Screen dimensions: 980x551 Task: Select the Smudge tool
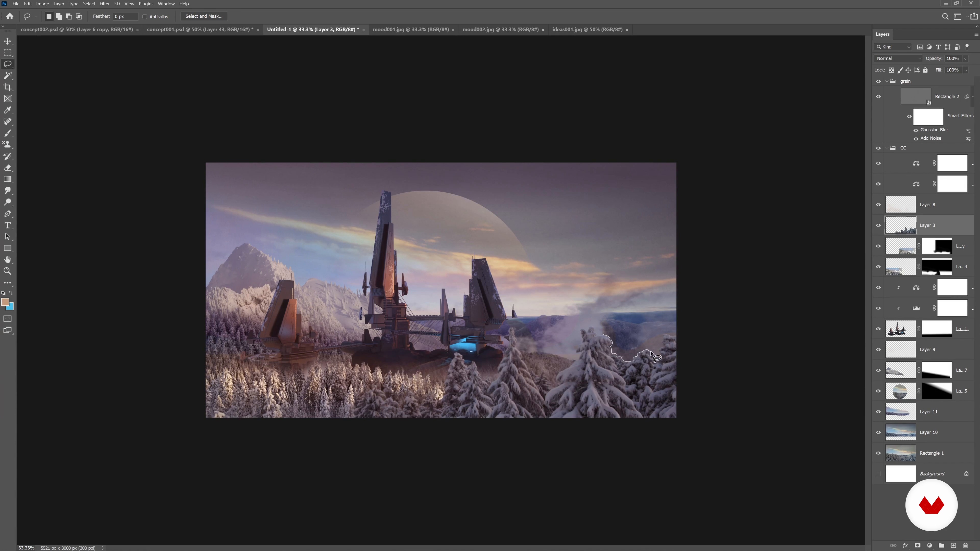pos(8,191)
